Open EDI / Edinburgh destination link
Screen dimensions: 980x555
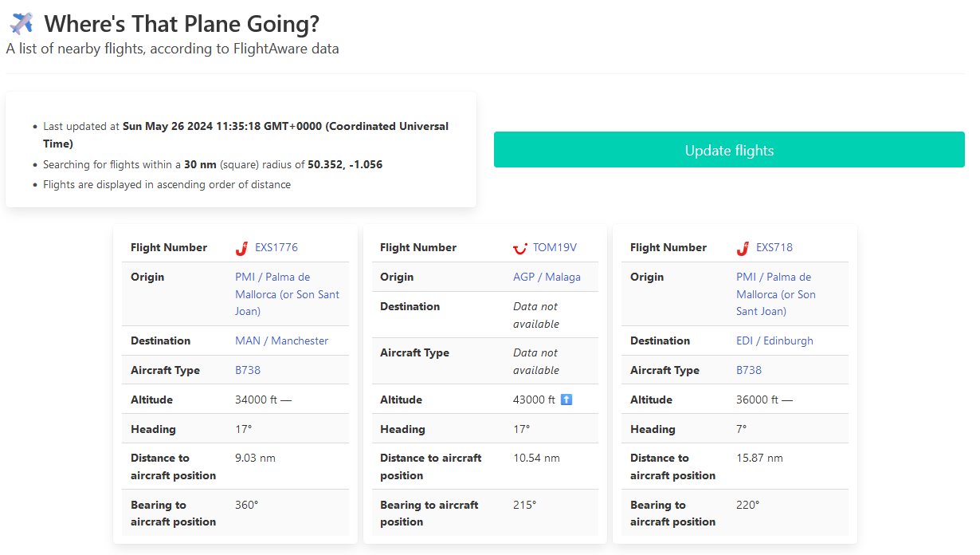tap(774, 340)
